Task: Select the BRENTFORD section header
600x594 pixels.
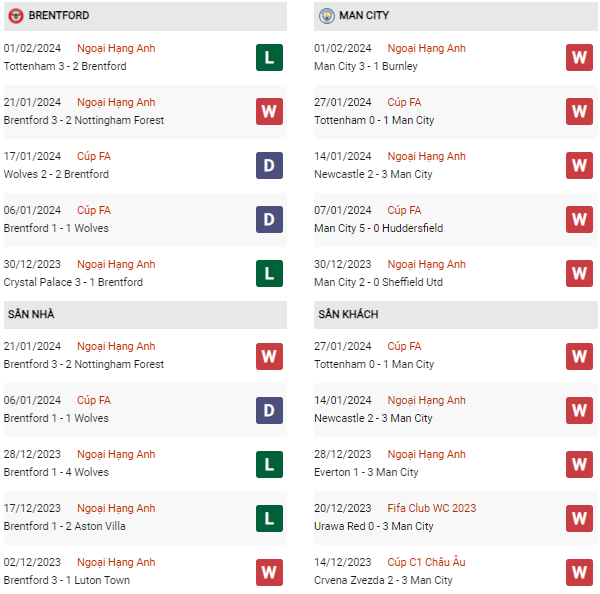Action: (x=59, y=16)
